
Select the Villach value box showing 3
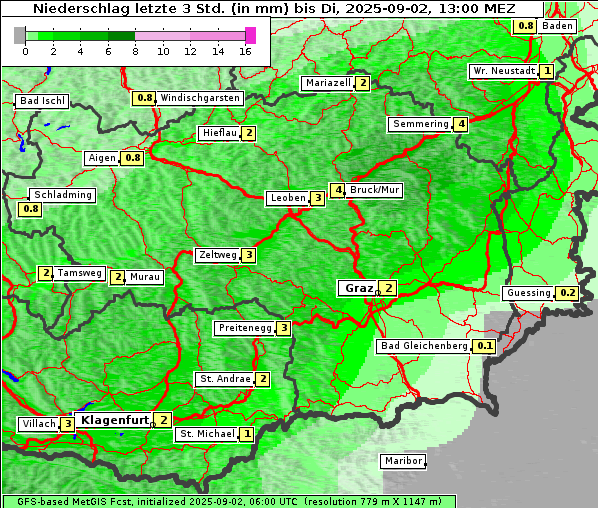point(68,424)
